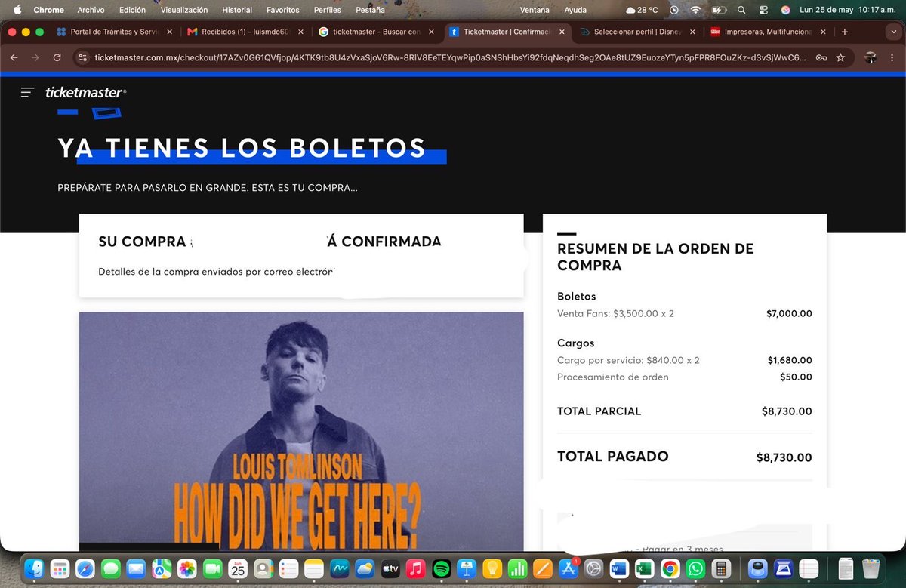906x588 pixels.
Task: Launch Music from the Dock
Action: pyautogui.click(x=415, y=568)
